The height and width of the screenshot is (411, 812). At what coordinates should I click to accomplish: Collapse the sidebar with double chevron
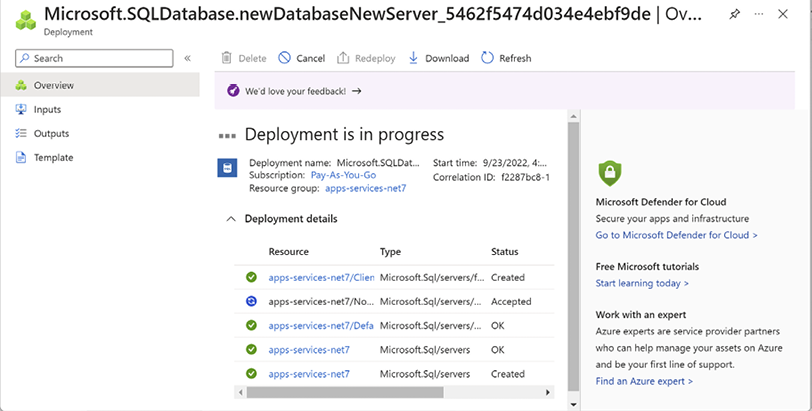click(187, 58)
